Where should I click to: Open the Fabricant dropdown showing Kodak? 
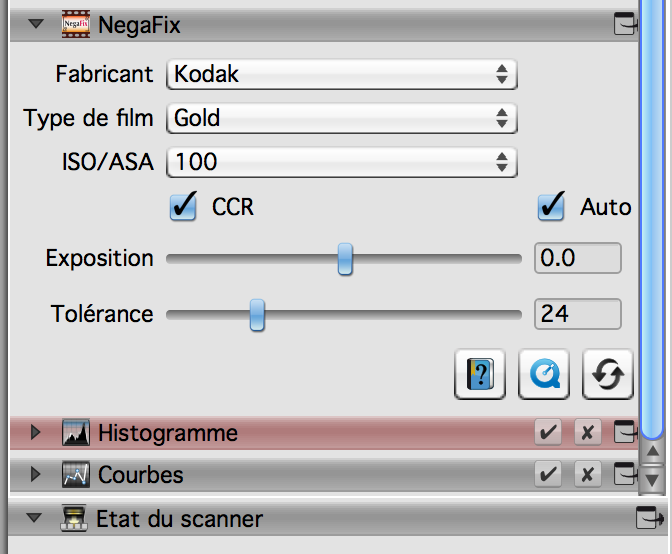341,73
